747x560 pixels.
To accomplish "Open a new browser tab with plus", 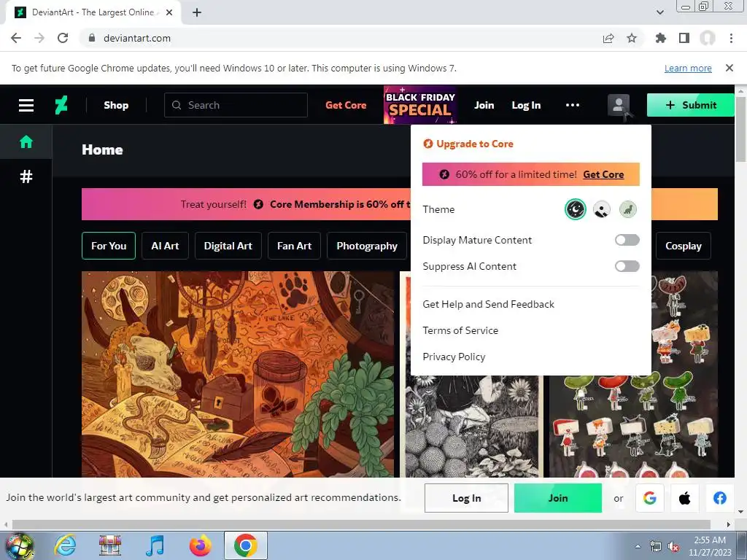I will (197, 12).
